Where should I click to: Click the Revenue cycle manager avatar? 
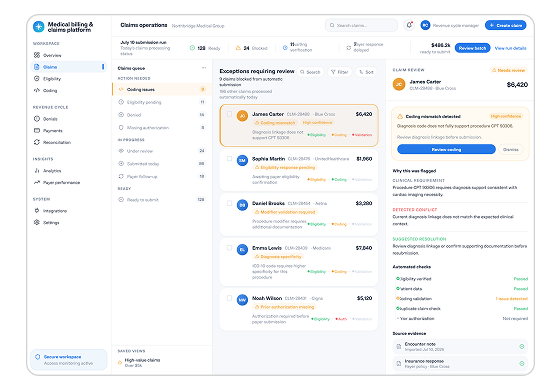click(x=425, y=25)
